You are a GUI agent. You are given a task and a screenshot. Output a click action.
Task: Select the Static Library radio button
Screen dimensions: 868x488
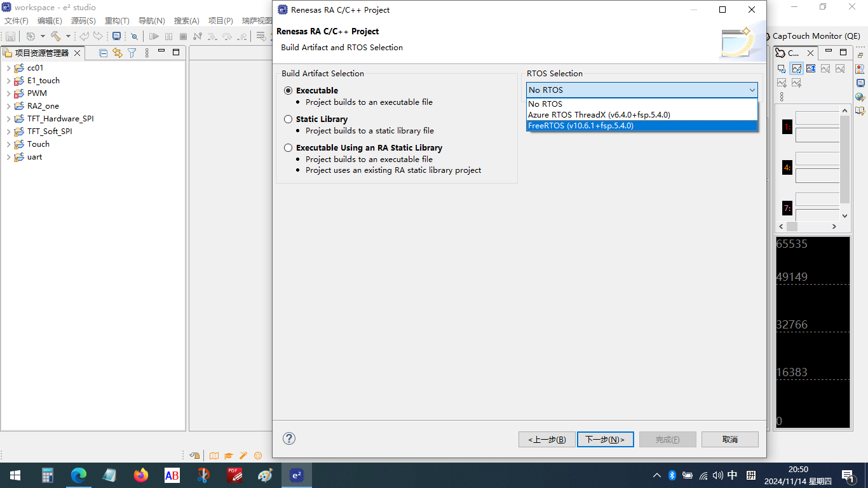pyautogui.click(x=288, y=119)
